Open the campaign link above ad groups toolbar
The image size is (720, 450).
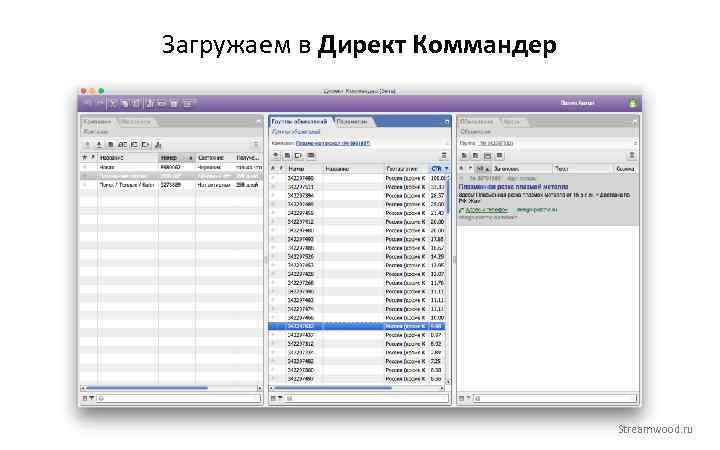tap(332, 143)
